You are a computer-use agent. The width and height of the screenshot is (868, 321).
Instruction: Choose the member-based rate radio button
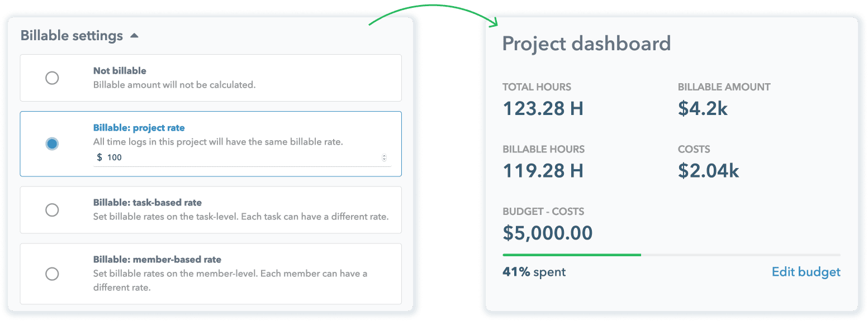52,274
